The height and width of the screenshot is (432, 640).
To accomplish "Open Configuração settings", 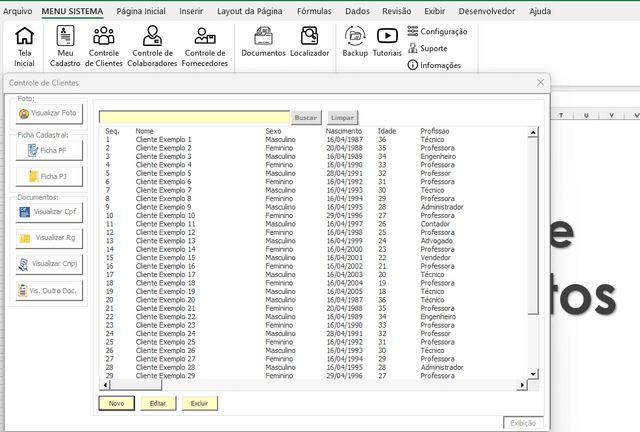I will click(x=437, y=31).
